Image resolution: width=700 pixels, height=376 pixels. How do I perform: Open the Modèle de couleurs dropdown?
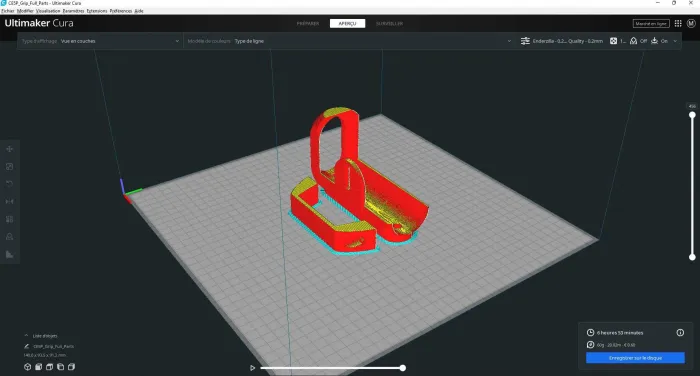(x=349, y=41)
